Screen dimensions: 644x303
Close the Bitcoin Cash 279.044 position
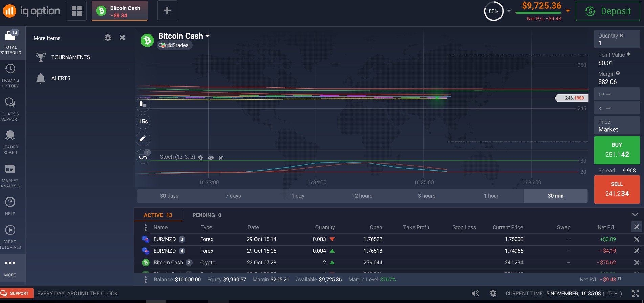tap(637, 262)
